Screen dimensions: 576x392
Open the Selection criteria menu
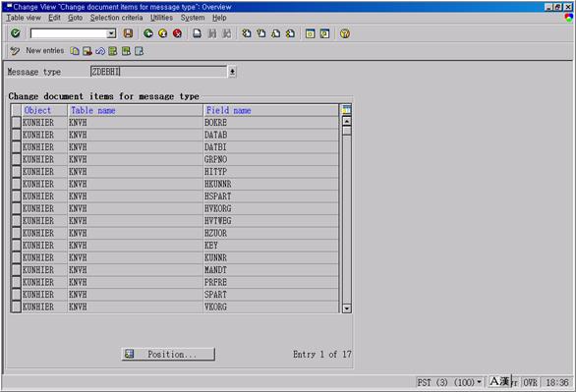coord(116,18)
